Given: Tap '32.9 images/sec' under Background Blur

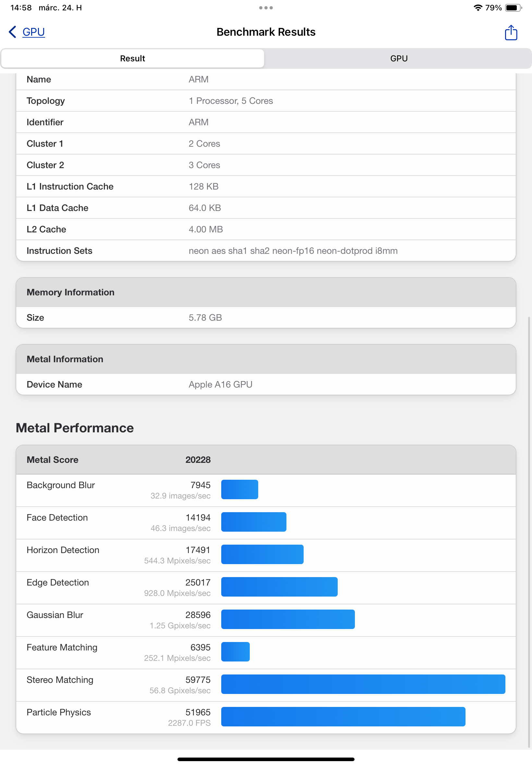Looking at the screenshot, I should click(x=180, y=496).
